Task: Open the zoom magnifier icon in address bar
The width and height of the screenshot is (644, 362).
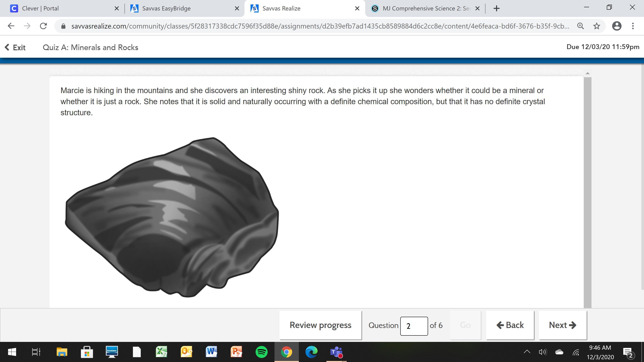Action: click(x=580, y=26)
